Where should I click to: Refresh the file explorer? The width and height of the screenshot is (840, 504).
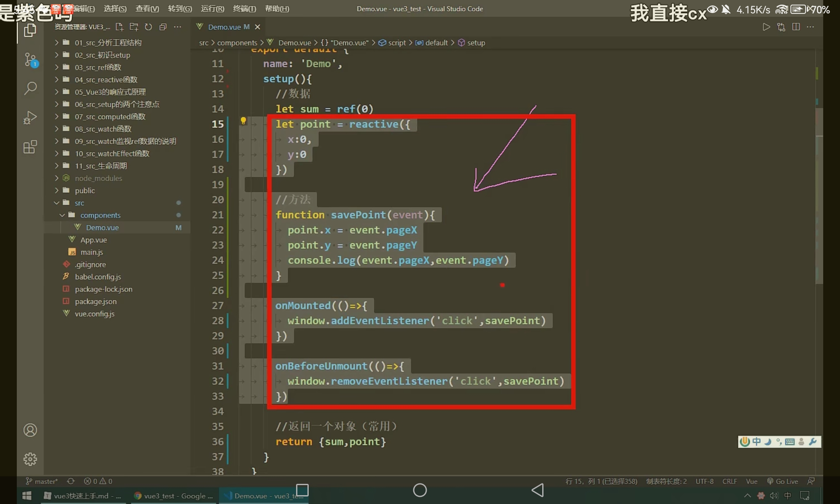click(x=148, y=27)
